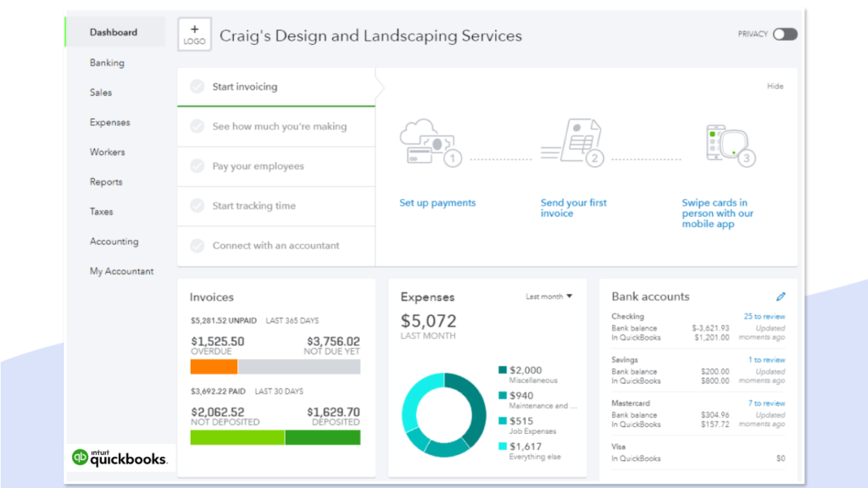The height and width of the screenshot is (488, 868).
Task: Click the Bank accounts heading
Action: tap(650, 297)
